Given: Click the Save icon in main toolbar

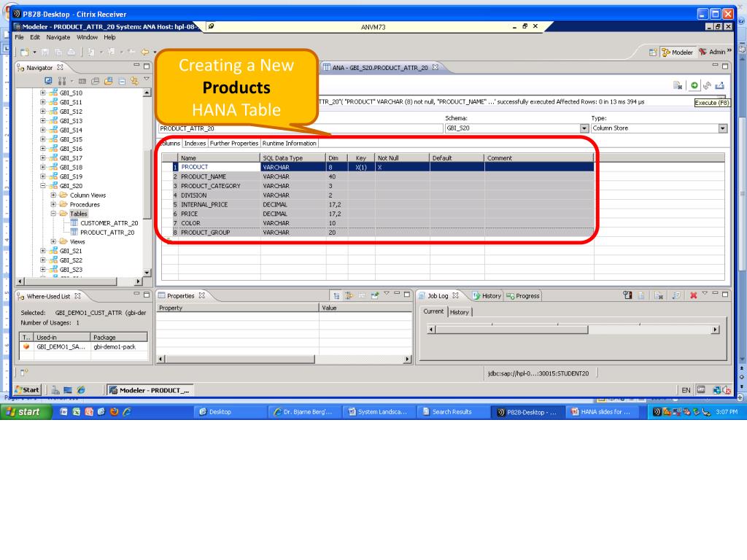Looking at the screenshot, I should pos(45,52).
